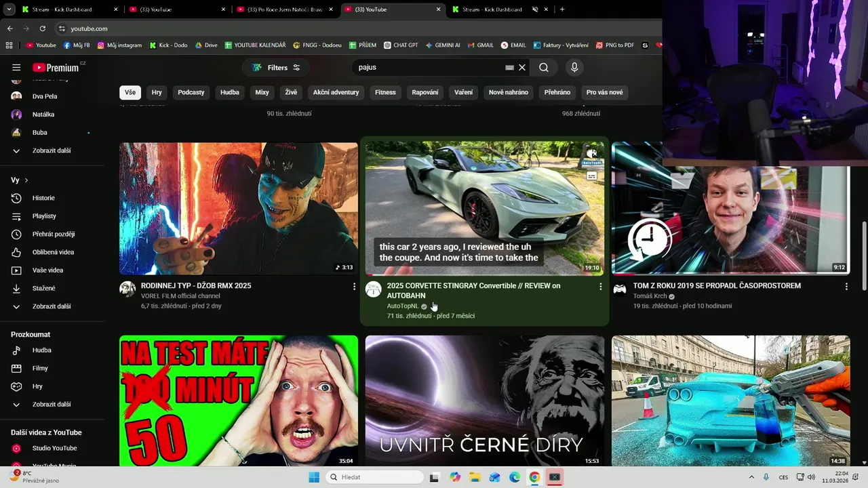868x488 pixels.
Task: Clear the search query with X
Action: click(x=522, y=67)
